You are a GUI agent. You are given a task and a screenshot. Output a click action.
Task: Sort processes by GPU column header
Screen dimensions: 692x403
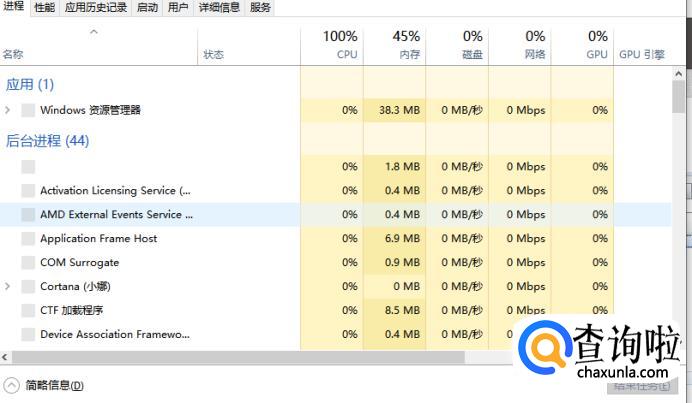click(x=583, y=46)
